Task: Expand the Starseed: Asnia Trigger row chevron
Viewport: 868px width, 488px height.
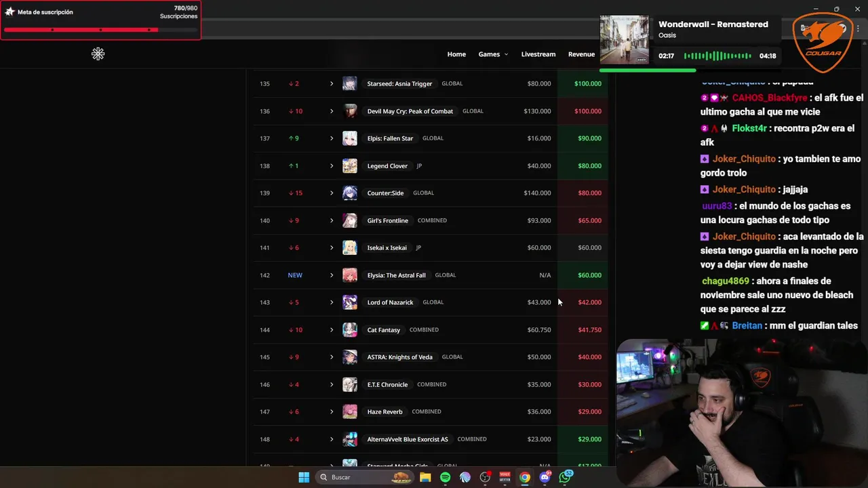Action: tap(332, 83)
